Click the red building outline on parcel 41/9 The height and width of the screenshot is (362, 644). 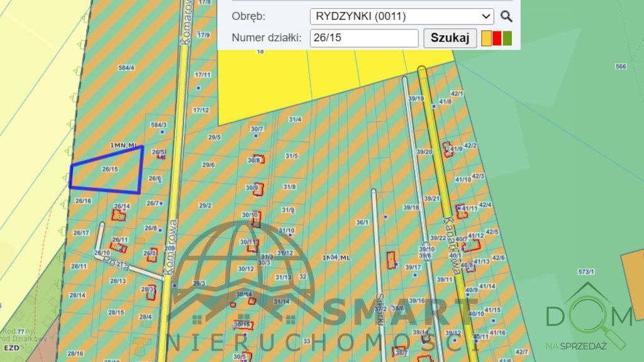[x=447, y=149]
